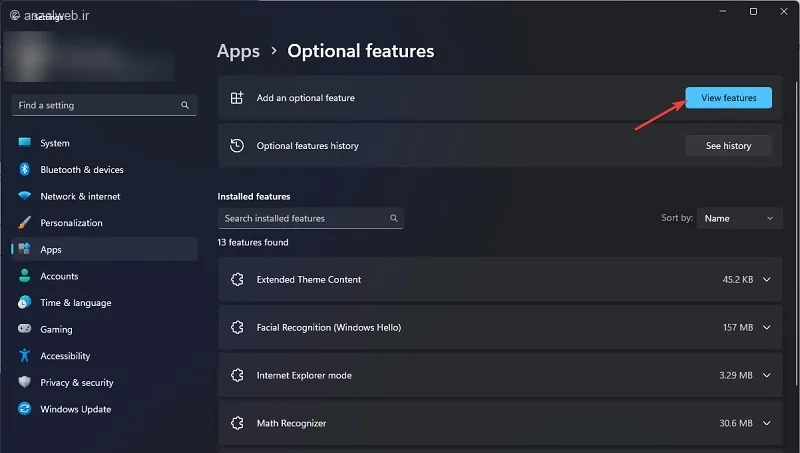800x453 pixels.
Task: Click the See history button
Action: tap(728, 145)
